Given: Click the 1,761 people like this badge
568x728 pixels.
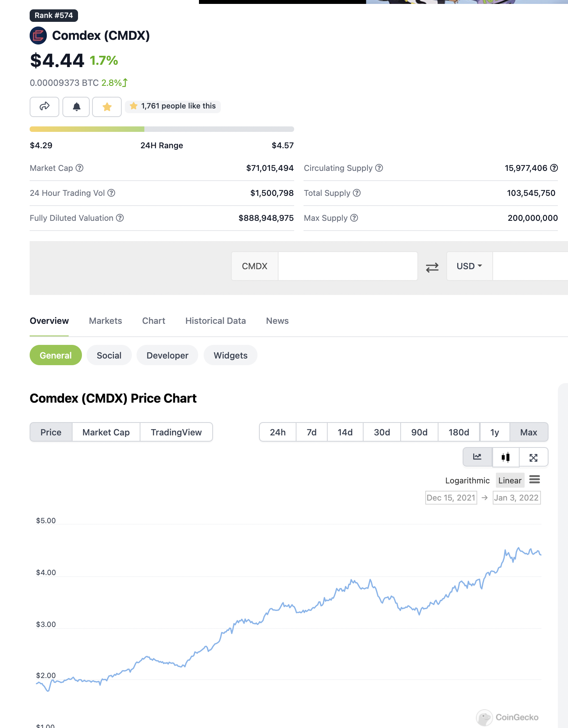Looking at the screenshot, I should pos(173,106).
